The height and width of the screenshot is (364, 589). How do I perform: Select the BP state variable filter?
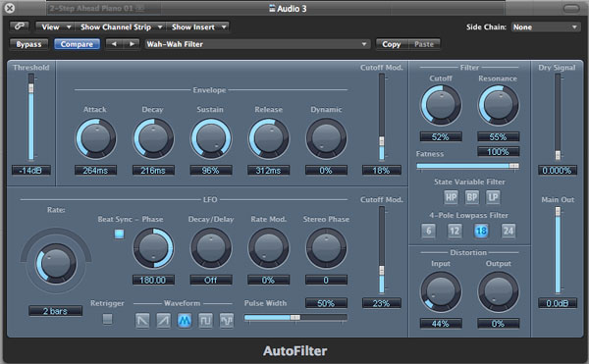(472, 197)
